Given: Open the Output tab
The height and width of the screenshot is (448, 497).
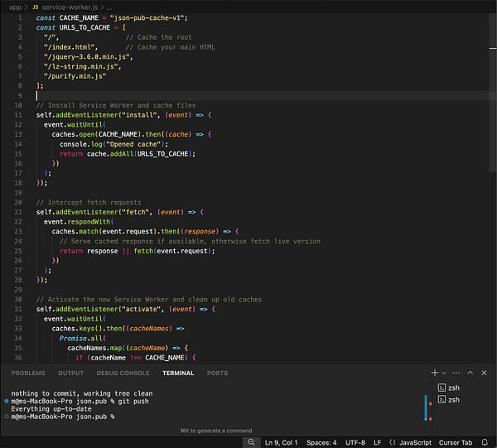Looking at the screenshot, I should pyautogui.click(x=70, y=373).
